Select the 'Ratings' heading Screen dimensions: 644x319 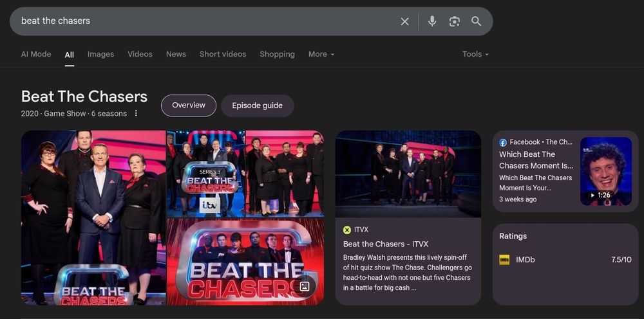(x=513, y=236)
